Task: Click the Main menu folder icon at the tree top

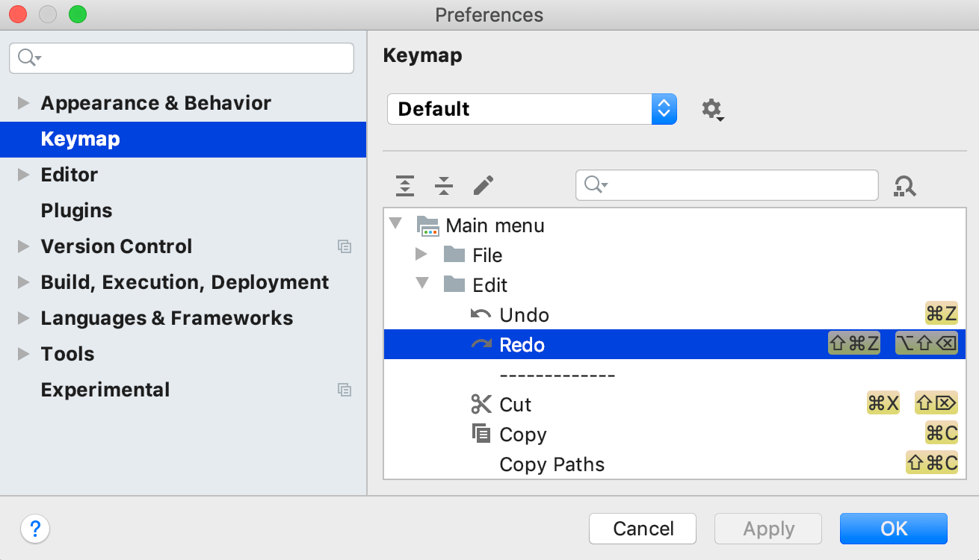Action: tap(428, 225)
